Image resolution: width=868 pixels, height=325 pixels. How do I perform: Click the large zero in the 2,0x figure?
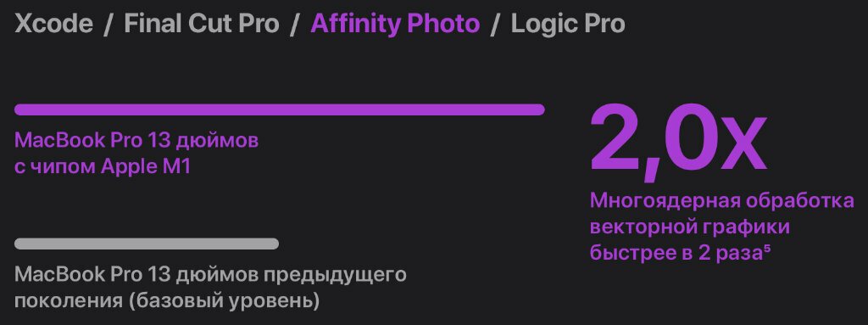[685, 137]
